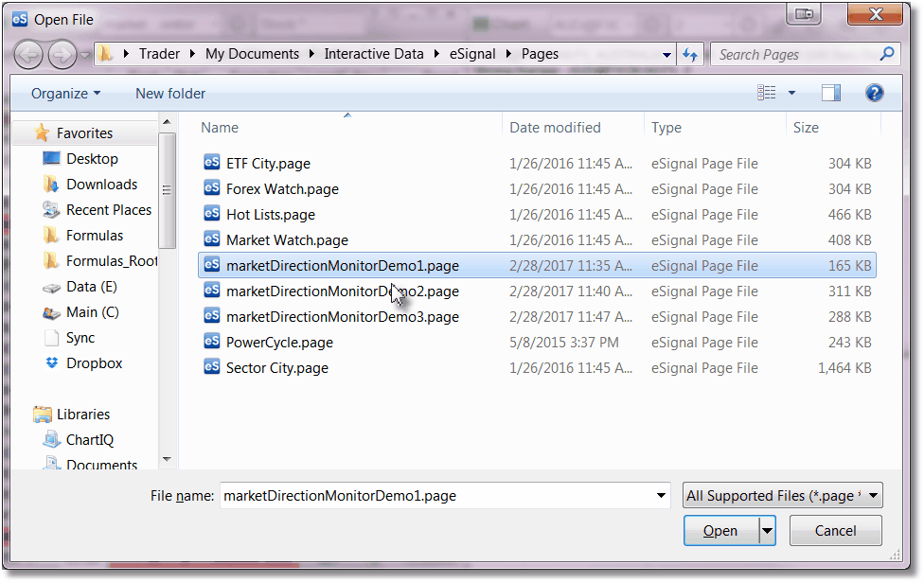Click the eS icon of Forex Watch.page
The height and width of the screenshot is (583, 924).
[212, 187]
